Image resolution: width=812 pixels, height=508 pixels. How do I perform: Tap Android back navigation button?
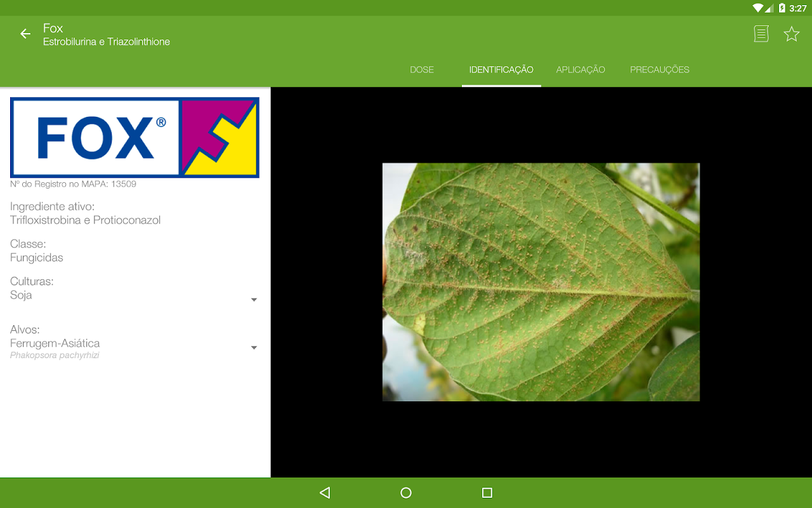[325, 493]
